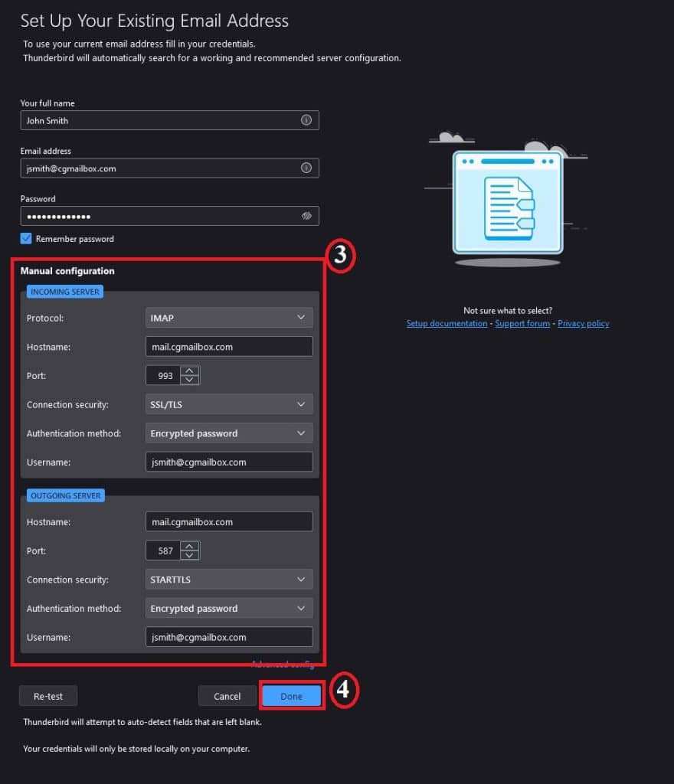Click the info icon beside Your full name

(306, 119)
